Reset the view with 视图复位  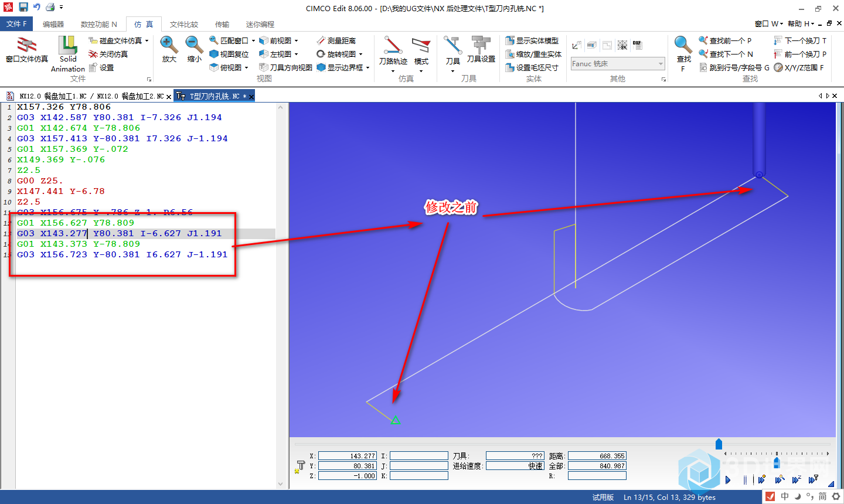[x=229, y=54]
